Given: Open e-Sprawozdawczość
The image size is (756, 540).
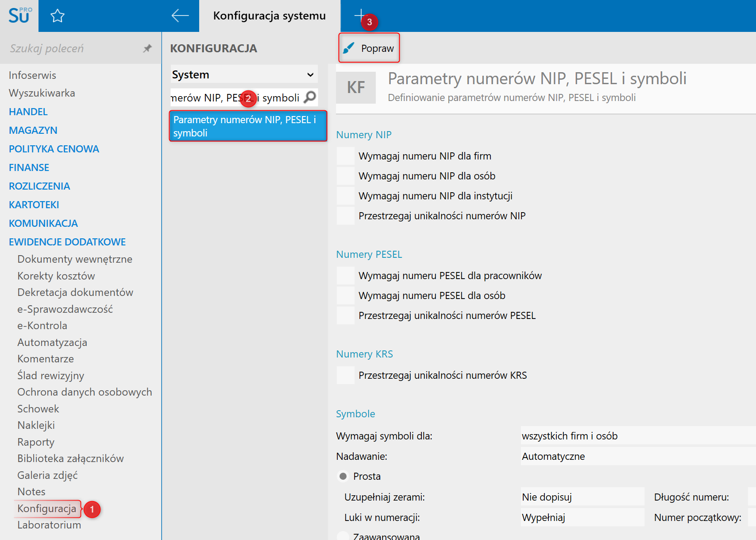Looking at the screenshot, I should pos(65,309).
